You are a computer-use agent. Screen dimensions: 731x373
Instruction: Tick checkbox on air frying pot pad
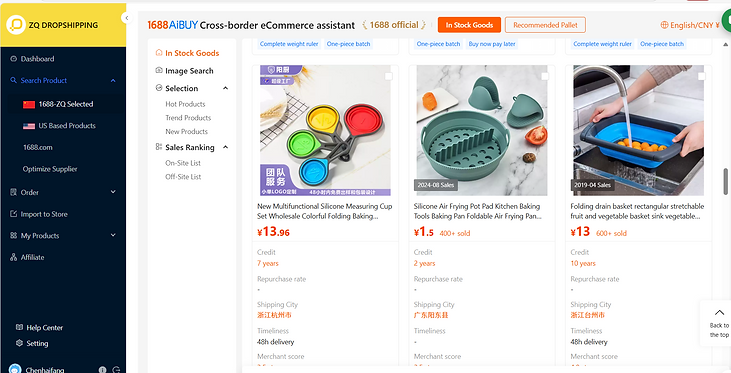click(545, 76)
